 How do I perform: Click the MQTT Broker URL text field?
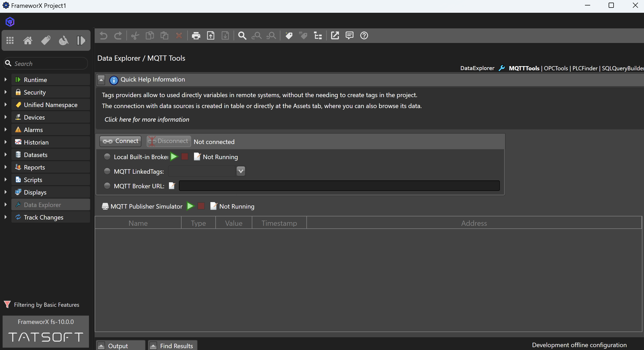click(339, 186)
